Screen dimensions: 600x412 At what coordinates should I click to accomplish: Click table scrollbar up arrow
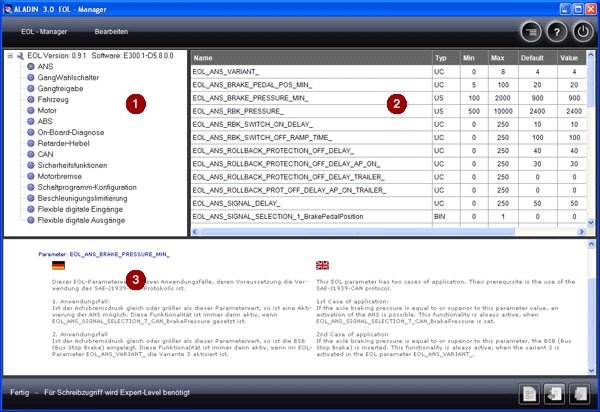pos(590,55)
